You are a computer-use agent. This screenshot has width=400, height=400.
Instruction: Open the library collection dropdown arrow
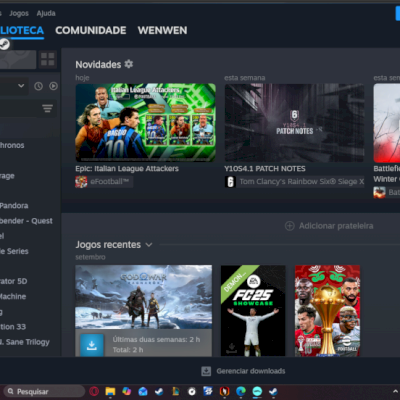coord(21,86)
